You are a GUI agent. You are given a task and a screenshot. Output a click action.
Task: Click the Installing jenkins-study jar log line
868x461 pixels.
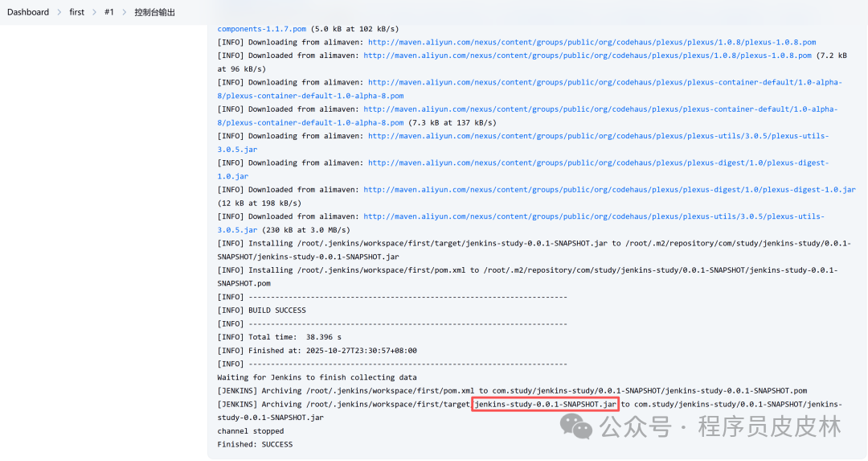534,250
